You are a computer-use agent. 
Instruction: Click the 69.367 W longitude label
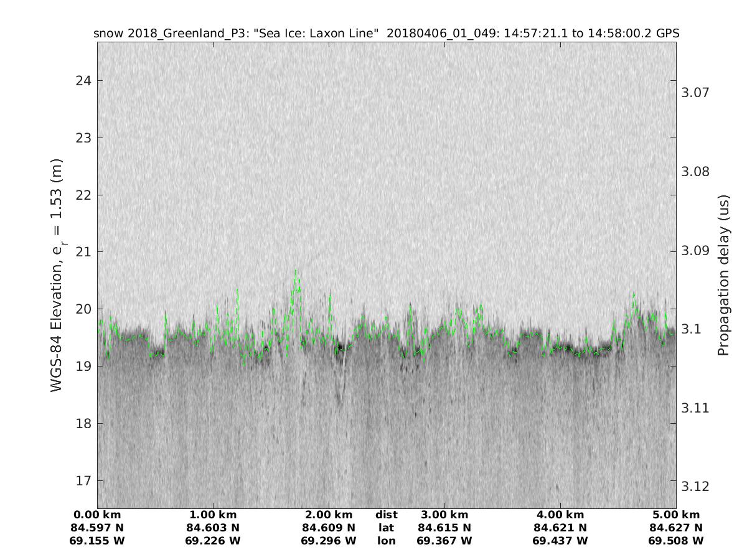[x=444, y=541]
